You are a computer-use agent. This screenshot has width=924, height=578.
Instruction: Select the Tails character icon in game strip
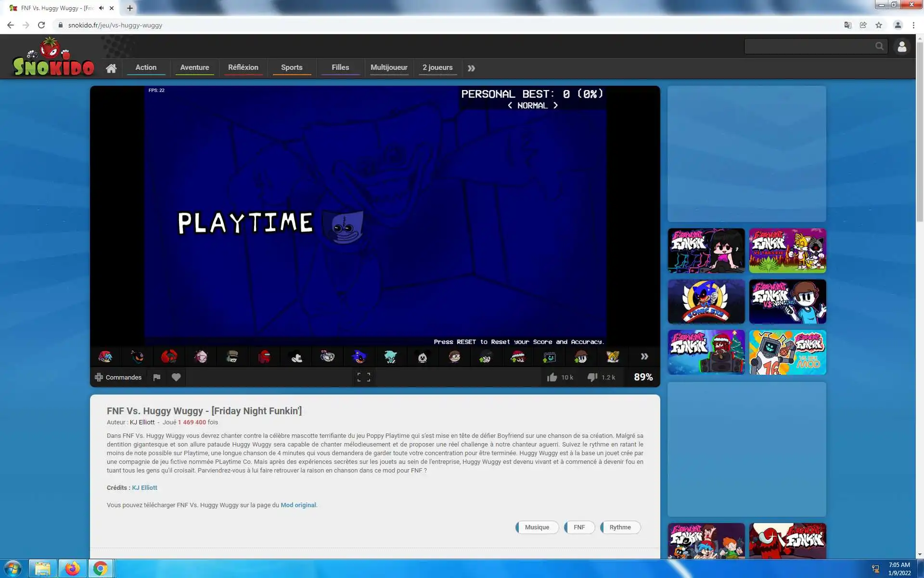pos(612,357)
